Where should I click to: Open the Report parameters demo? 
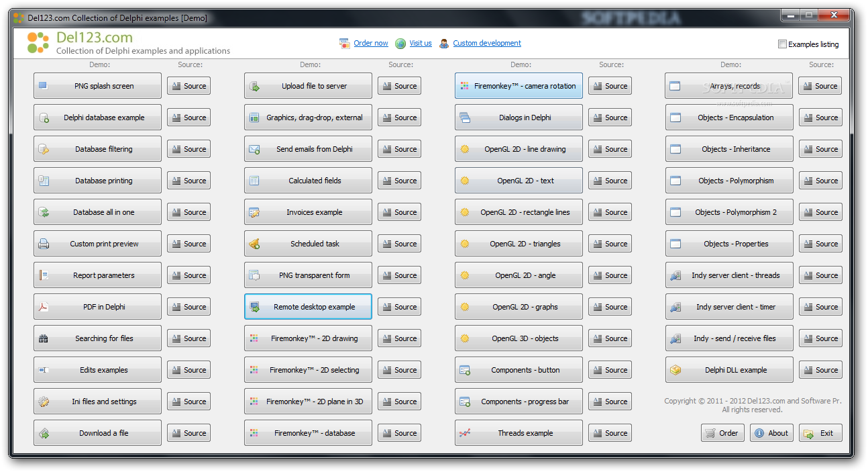pos(97,275)
